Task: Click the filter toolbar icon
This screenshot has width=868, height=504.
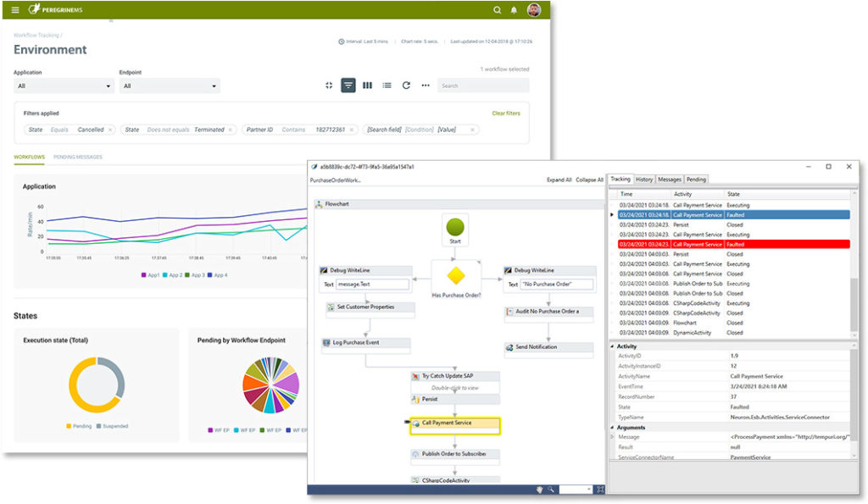Action: point(348,86)
